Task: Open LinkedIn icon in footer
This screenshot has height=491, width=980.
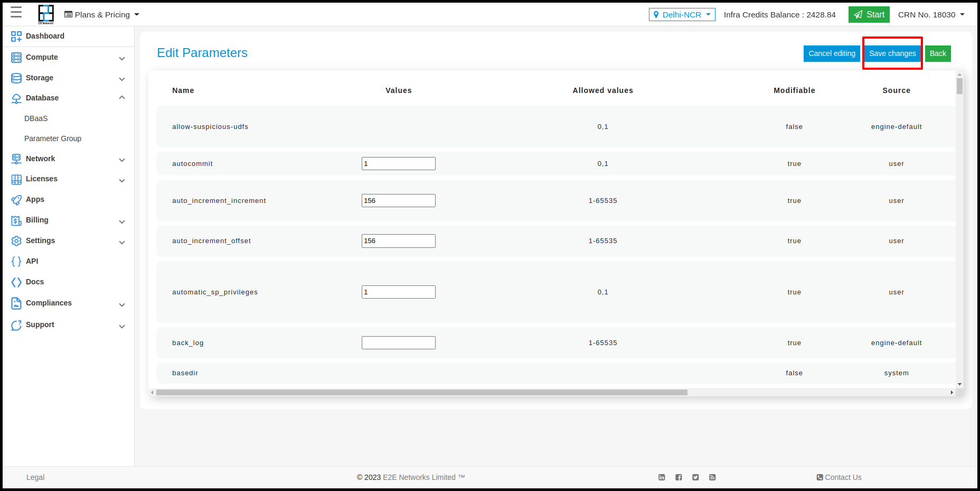Action: pos(662,477)
